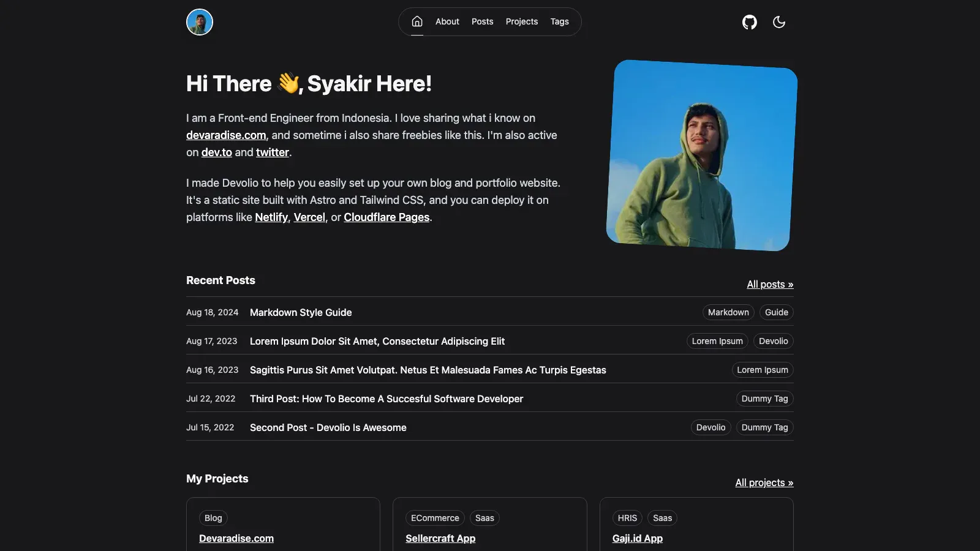Open the GitHub profile icon
This screenshot has width=980, height=551.
pyautogui.click(x=750, y=22)
